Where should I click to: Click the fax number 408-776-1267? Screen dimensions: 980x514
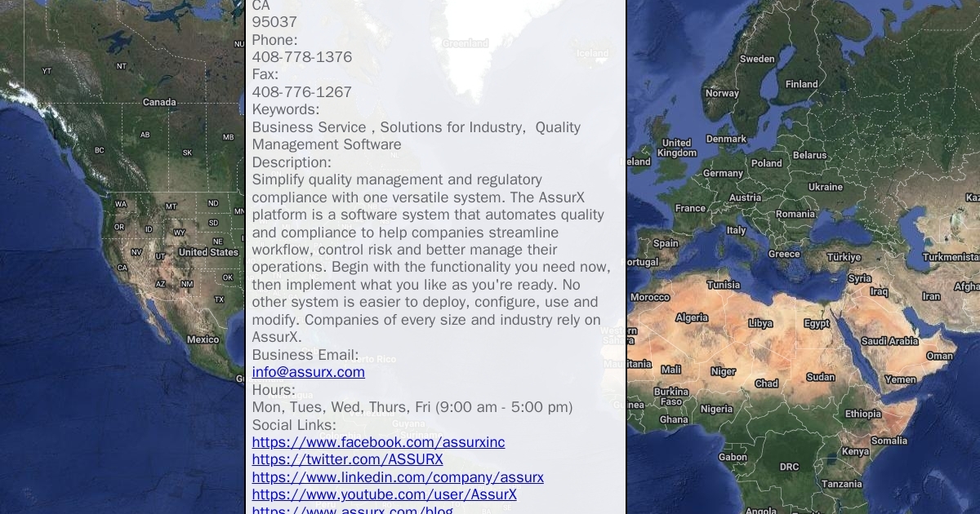coord(302,92)
